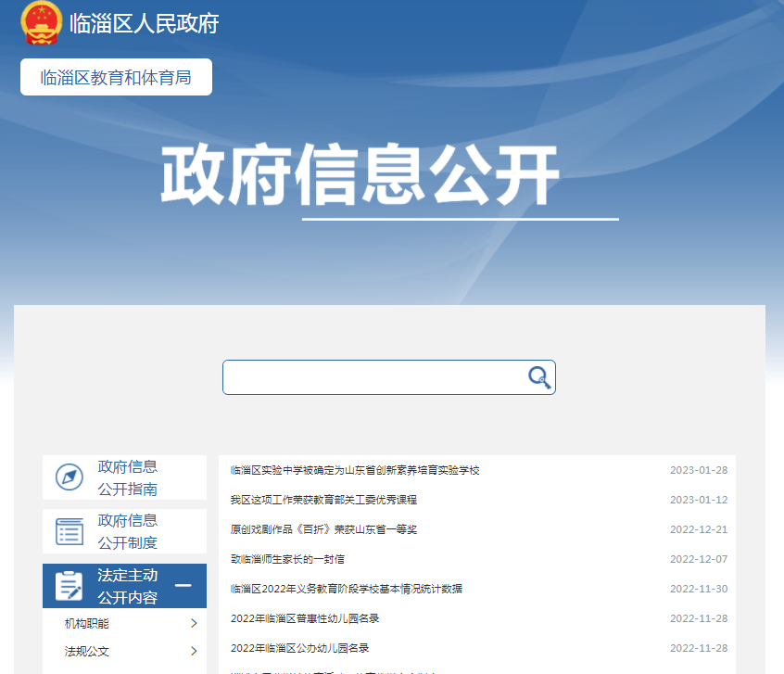Open 临淄区2022年义务教育阶段学校基本情况统计数据 link
The width and height of the screenshot is (784, 674).
click(346, 589)
